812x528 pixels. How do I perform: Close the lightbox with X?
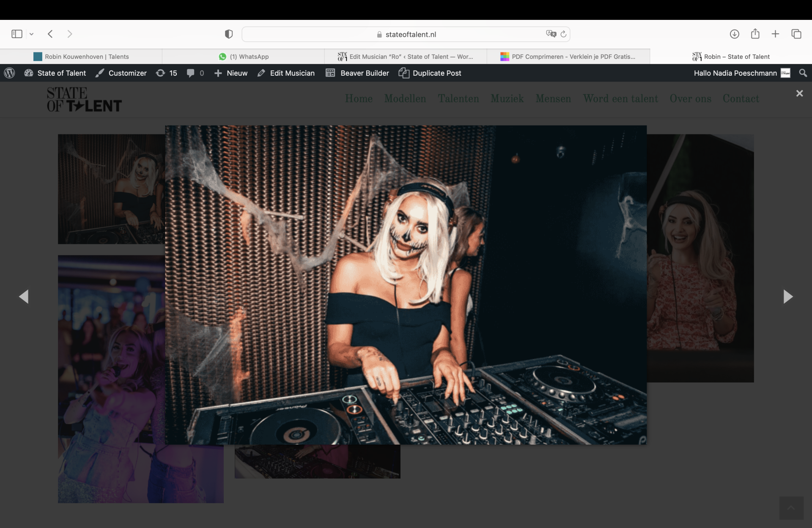point(799,93)
